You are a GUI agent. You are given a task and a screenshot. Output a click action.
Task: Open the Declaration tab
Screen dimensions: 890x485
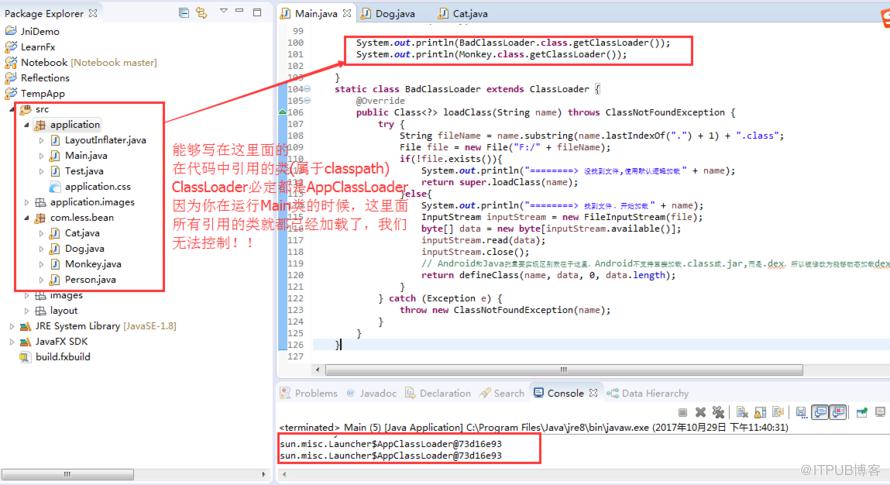pos(438,393)
